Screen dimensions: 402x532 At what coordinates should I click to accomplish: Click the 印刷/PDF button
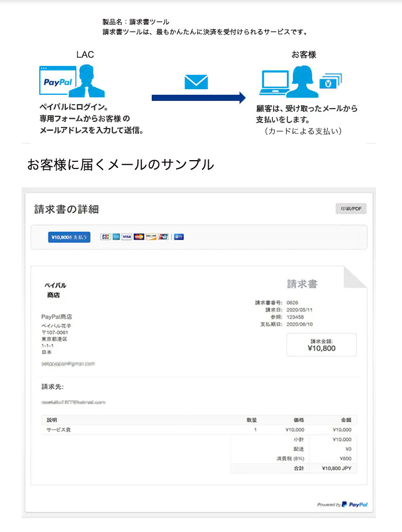tap(351, 209)
